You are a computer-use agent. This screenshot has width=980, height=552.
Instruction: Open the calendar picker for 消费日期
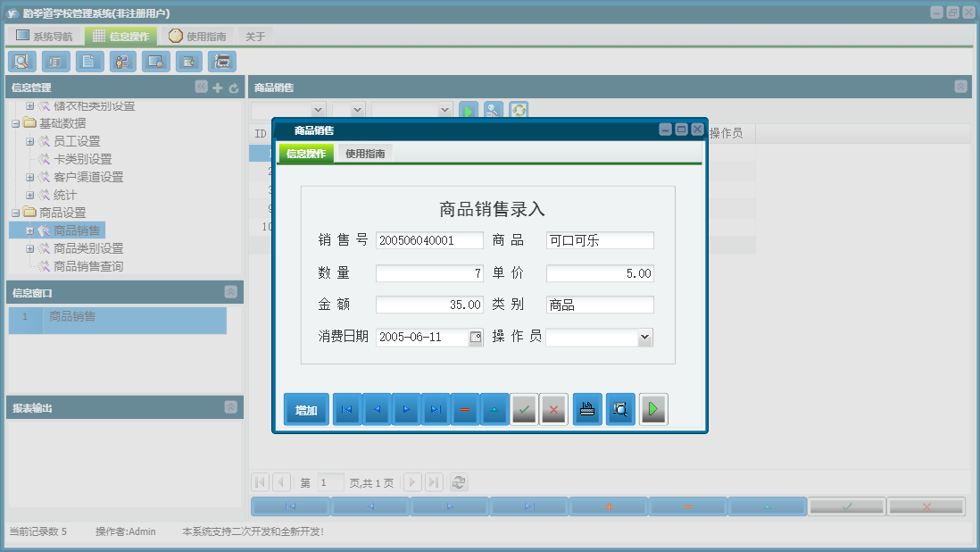pyautogui.click(x=475, y=337)
